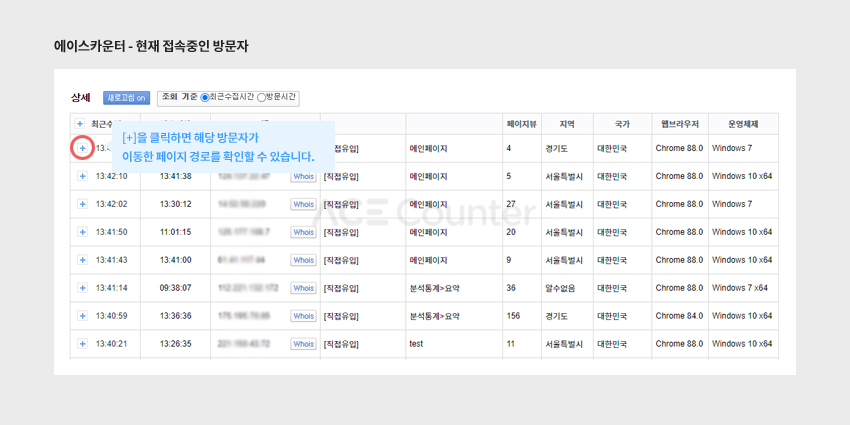This screenshot has height=425, width=850.
Task: Click the 지역 column header
Action: (x=567, y=124)
